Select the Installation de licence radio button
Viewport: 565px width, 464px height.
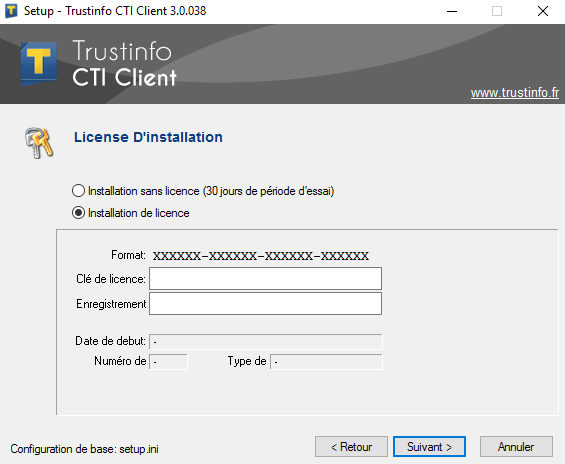click(78, 213)
